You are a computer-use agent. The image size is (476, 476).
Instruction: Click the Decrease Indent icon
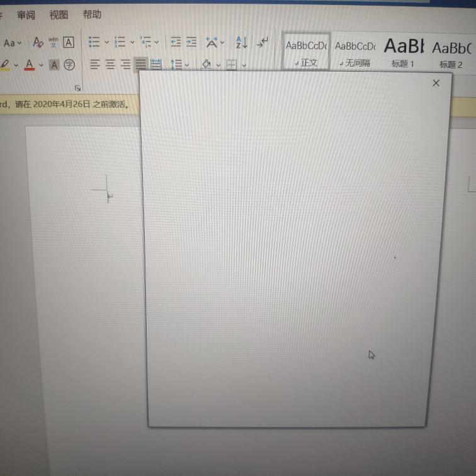(x=176, y=42)
